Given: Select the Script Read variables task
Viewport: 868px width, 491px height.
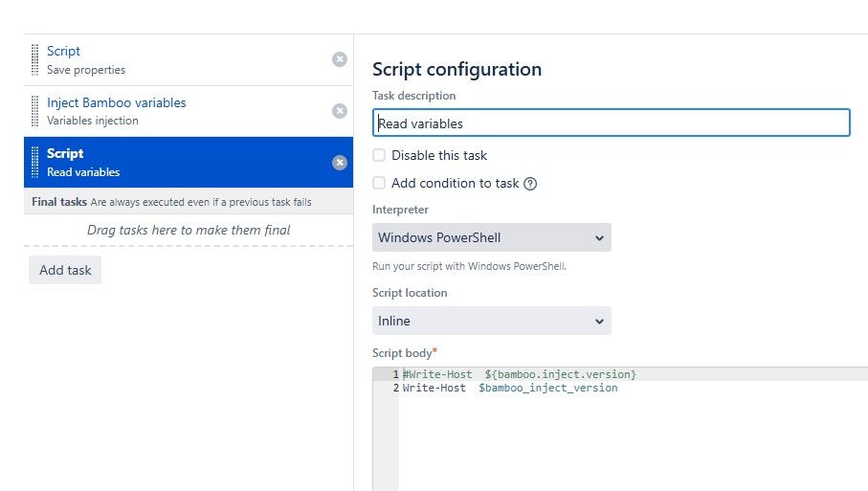Looking at the screenshot, I should (189, 162).
